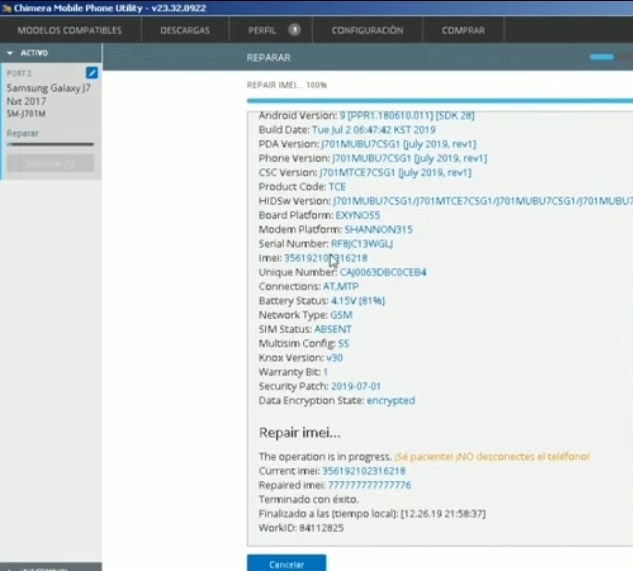Viewport: 633px width, 571px height.
Task: Click the Perfil notification badge
Action: point(294,29)
